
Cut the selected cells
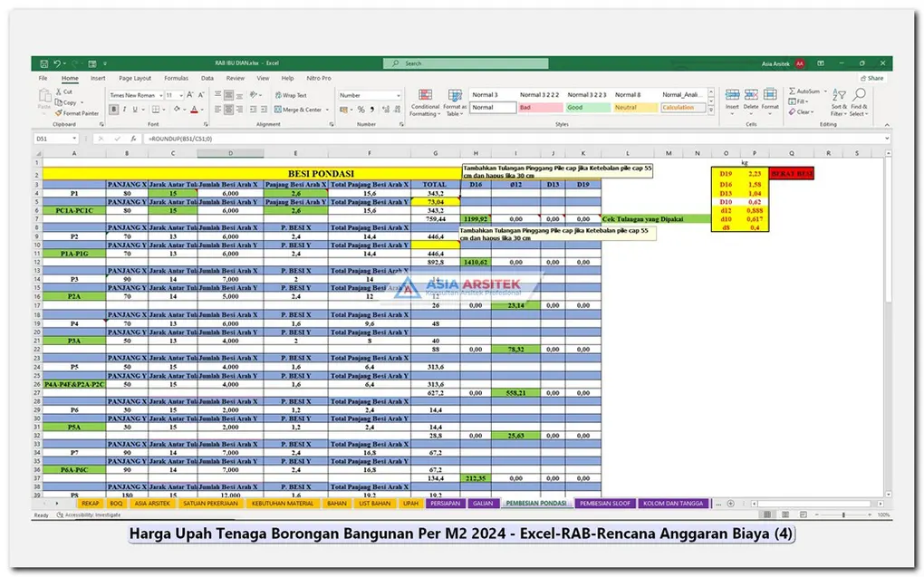64,92
